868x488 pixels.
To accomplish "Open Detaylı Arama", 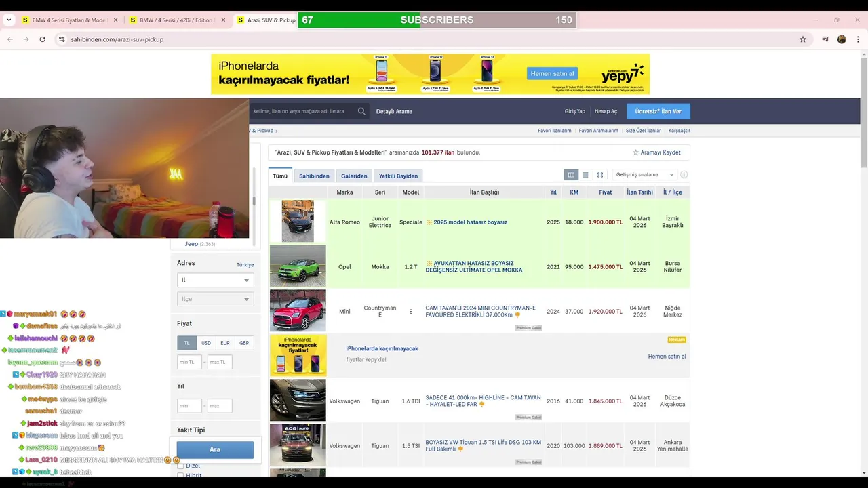I will coord(394,111).
